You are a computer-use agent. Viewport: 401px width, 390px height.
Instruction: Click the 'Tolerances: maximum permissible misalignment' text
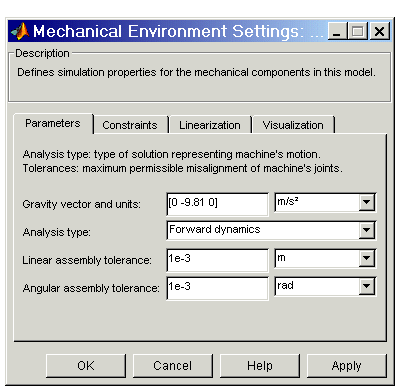click(183, 168)
